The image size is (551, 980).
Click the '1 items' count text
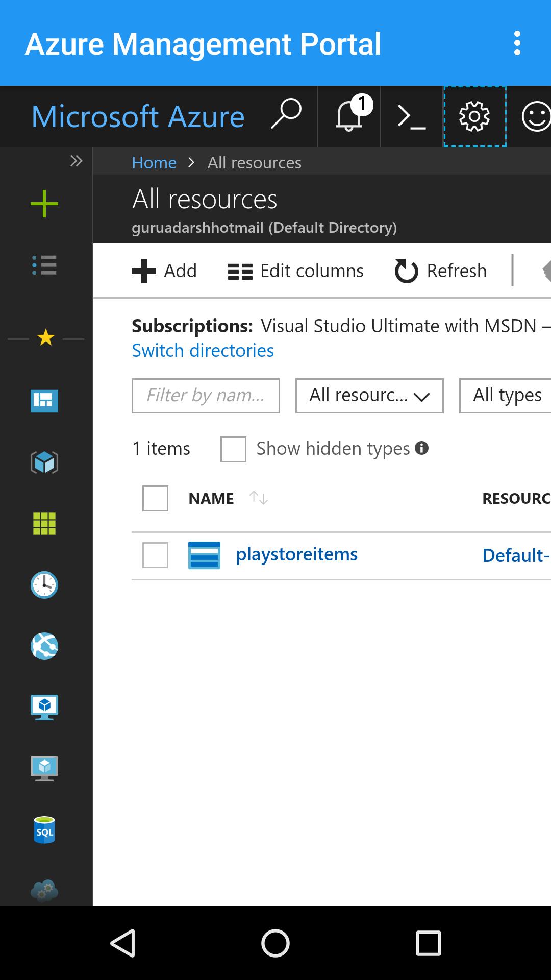point(161,448)
